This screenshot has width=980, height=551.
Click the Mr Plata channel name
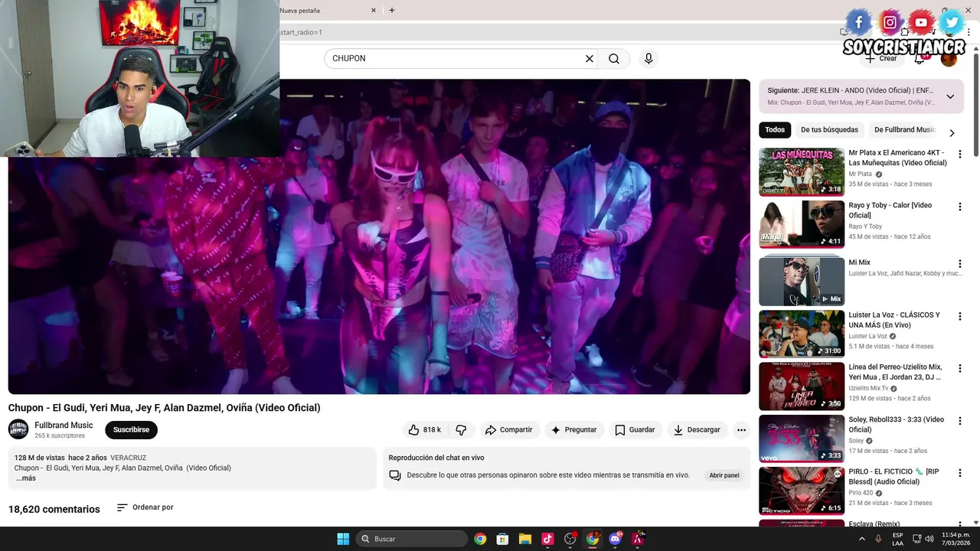coord(860,174)
